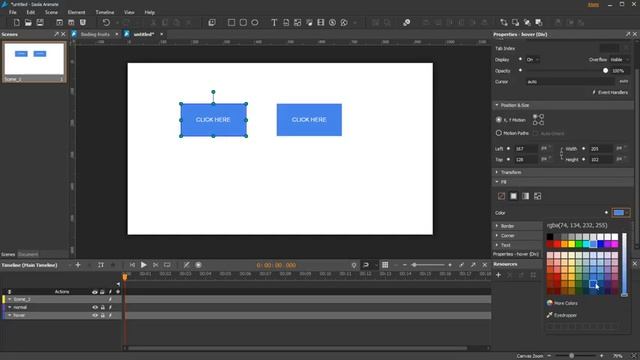Switch to the Document tab below Scenes

[28, 254]
